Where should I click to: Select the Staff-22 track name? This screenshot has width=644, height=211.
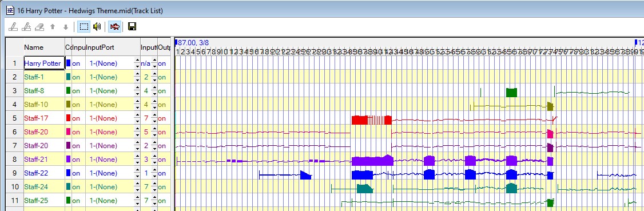35,173
